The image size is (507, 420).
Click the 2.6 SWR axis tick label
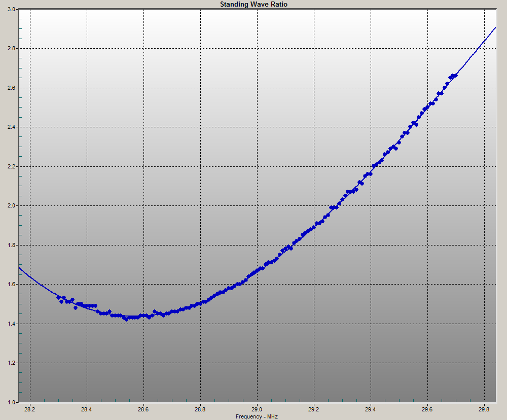[x=10, y=88]
